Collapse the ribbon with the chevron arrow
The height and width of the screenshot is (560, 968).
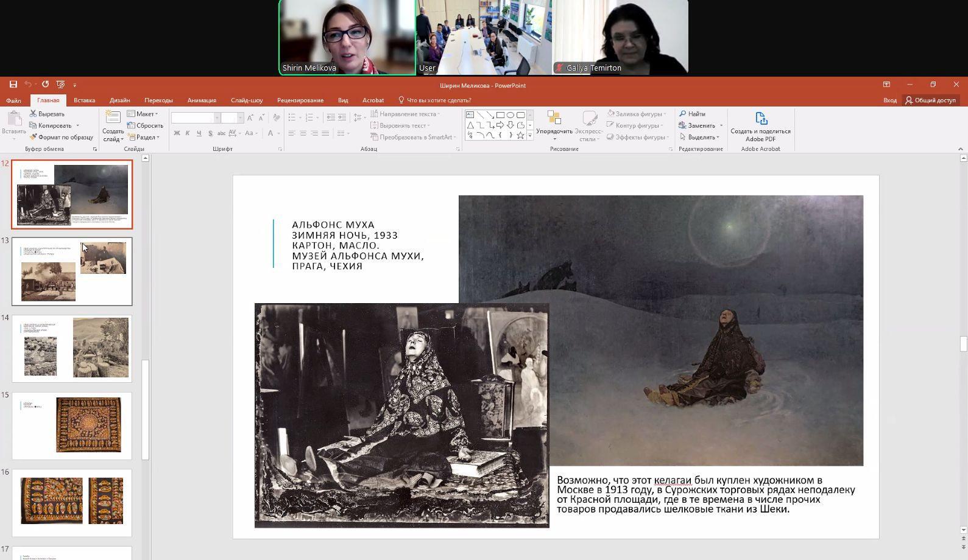point(960,149)
